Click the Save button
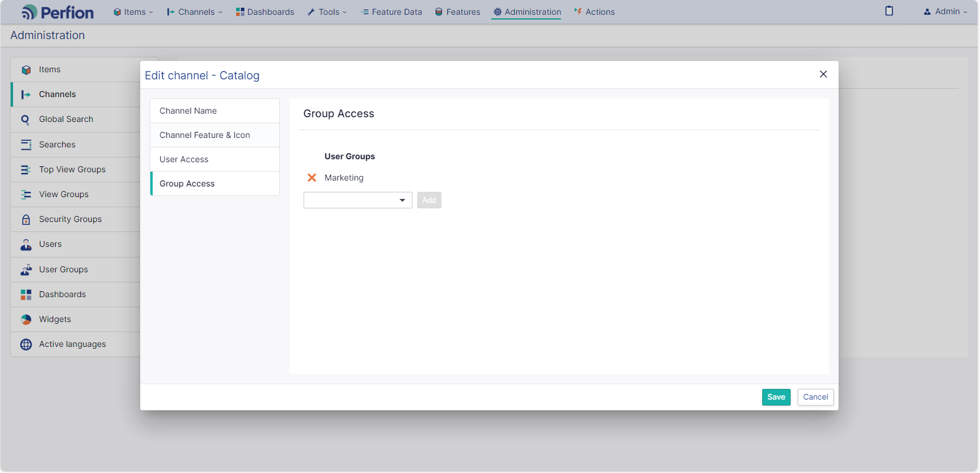 pyautogui.click(x=776, y=397)
